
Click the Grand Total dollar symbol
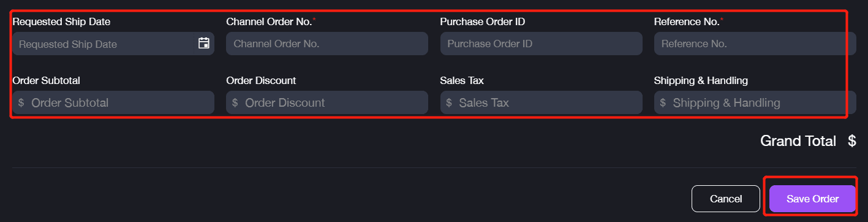(x=852, y=141)
